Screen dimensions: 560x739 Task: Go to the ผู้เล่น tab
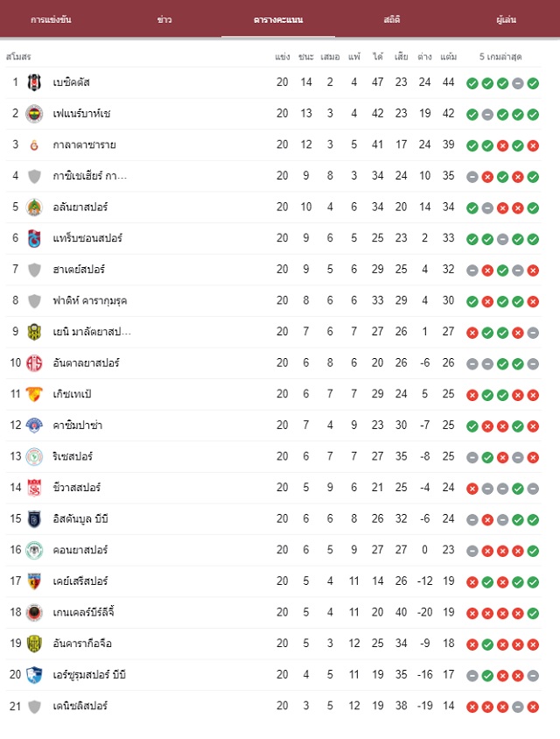click(507, 20)
